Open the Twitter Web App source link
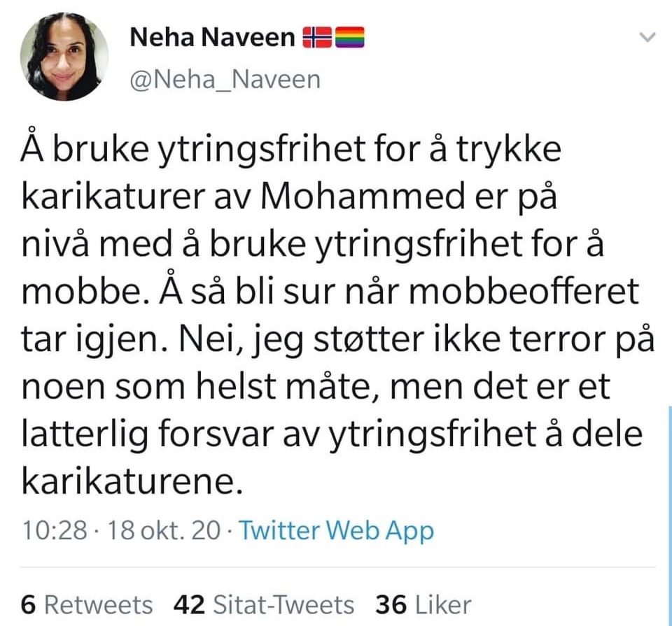Screen dimensions: 672x626 click(x=337, y=530)
